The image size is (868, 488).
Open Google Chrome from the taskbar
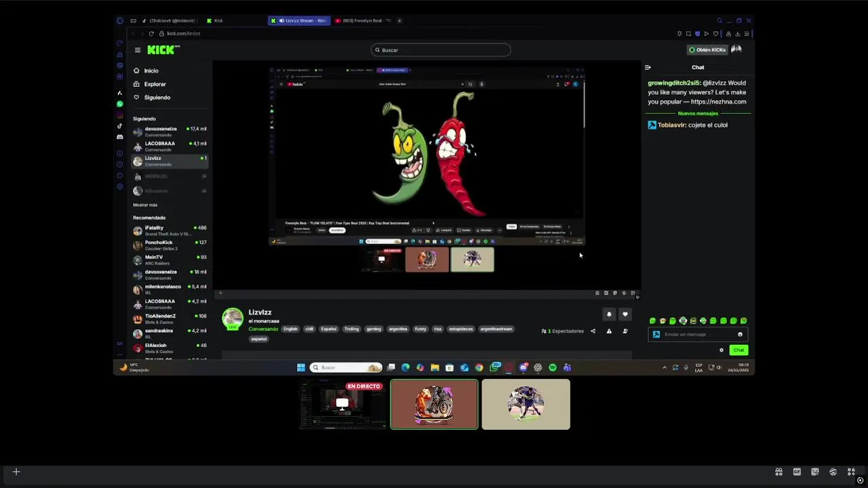(x=479, y=367)
